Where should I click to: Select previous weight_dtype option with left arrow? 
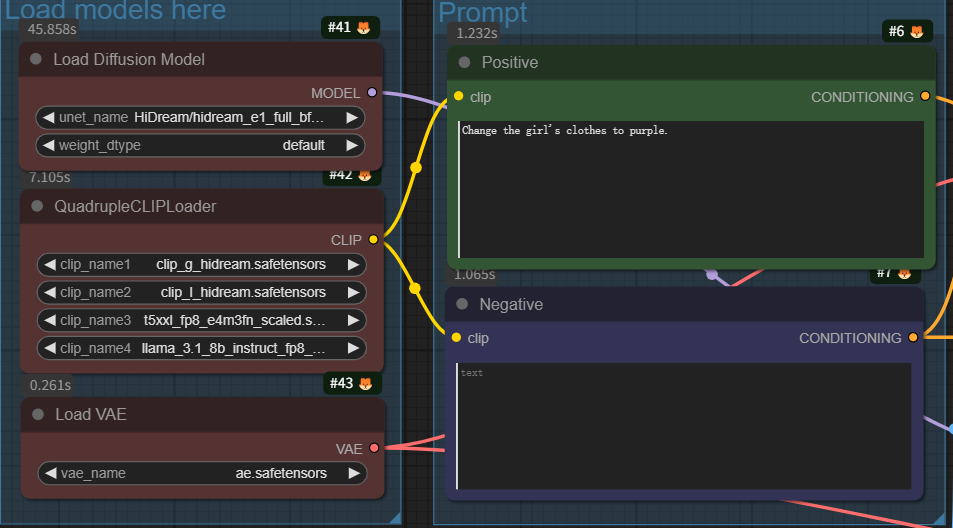click(49, 145)
